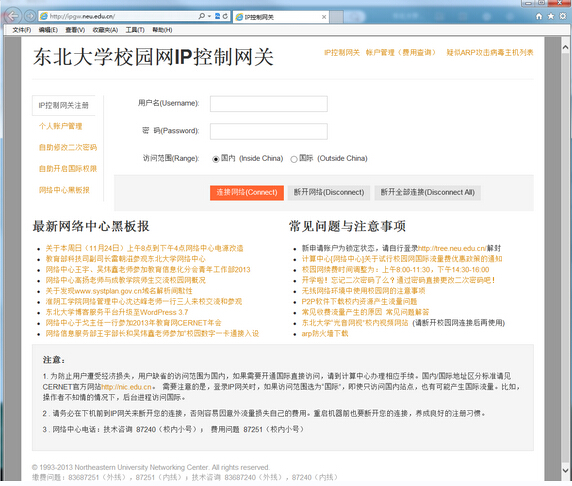This screenshot has width=572, height=486.
Task: Open 无线网络环境中使用校园网的注意事项 link
Action: (363, 291)
